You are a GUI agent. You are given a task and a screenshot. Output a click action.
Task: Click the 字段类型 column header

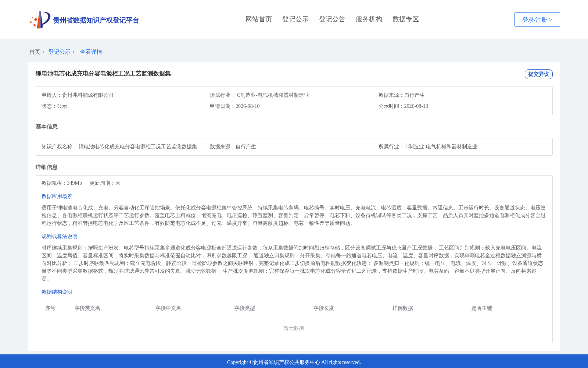(245, 308)
